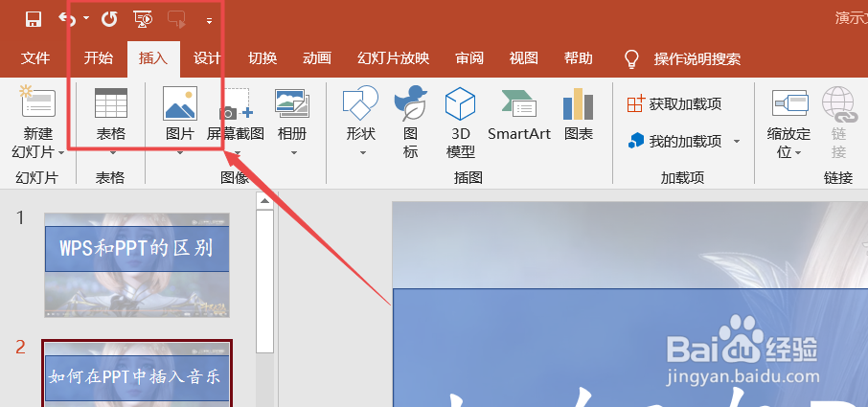
Task: Open the Undo history dropdown arrow
Action: 86,18
